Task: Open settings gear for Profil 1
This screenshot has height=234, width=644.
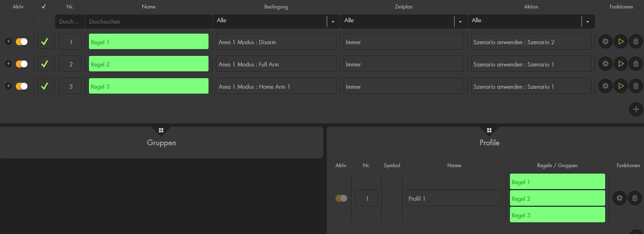Action: 620,198
